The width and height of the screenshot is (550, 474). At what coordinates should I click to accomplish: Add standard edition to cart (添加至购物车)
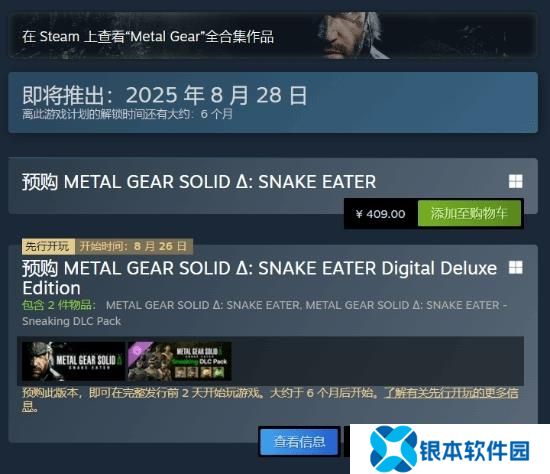pos(469,213)
